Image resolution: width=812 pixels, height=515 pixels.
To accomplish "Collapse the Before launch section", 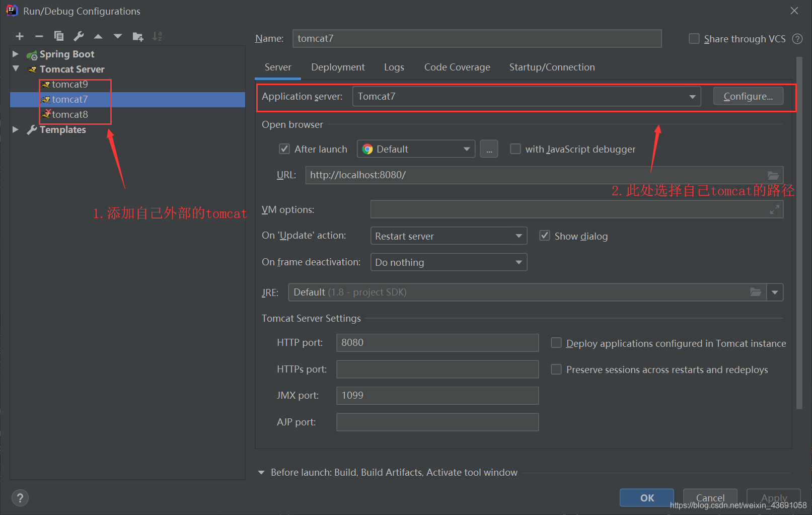I will (x=261, y=472).
